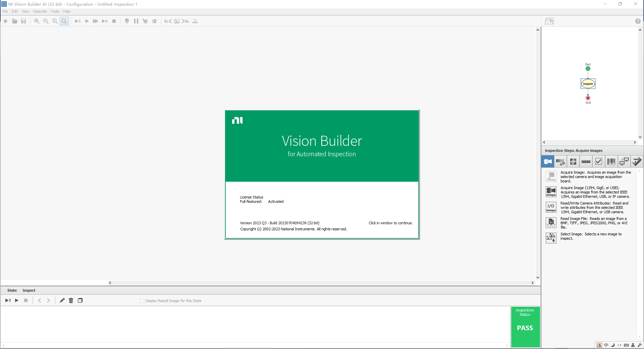
Task: Click the red End node in diagram
Action: click(588, 98)
